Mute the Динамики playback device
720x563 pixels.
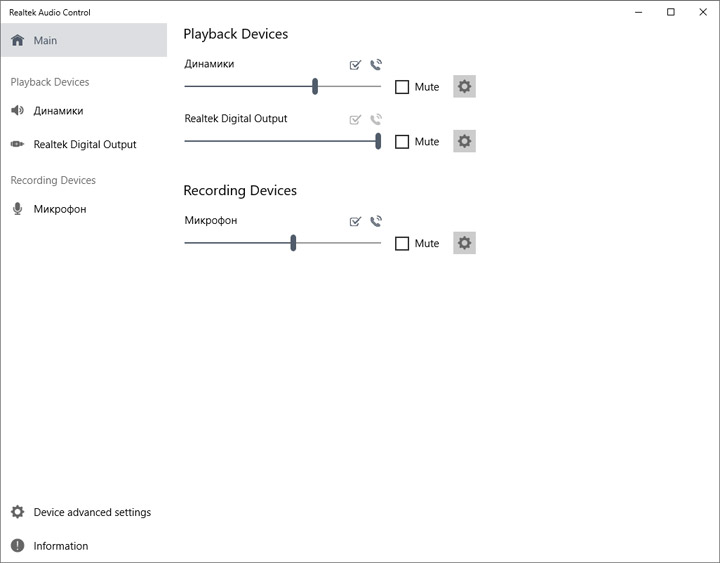point(402,87)
